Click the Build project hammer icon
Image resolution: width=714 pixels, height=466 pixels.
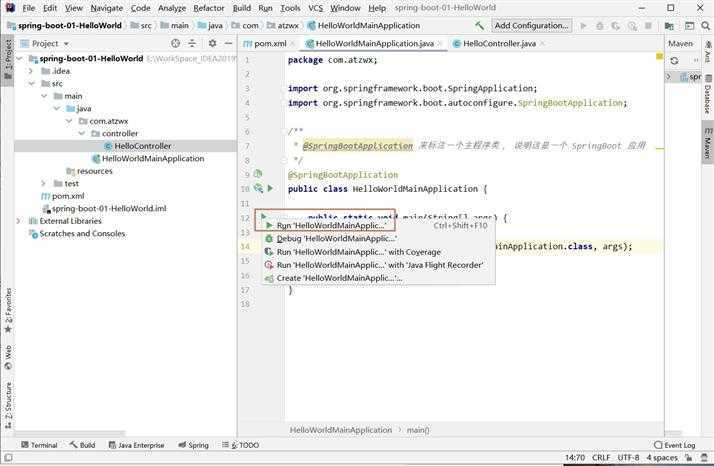[x=479, y=26]
